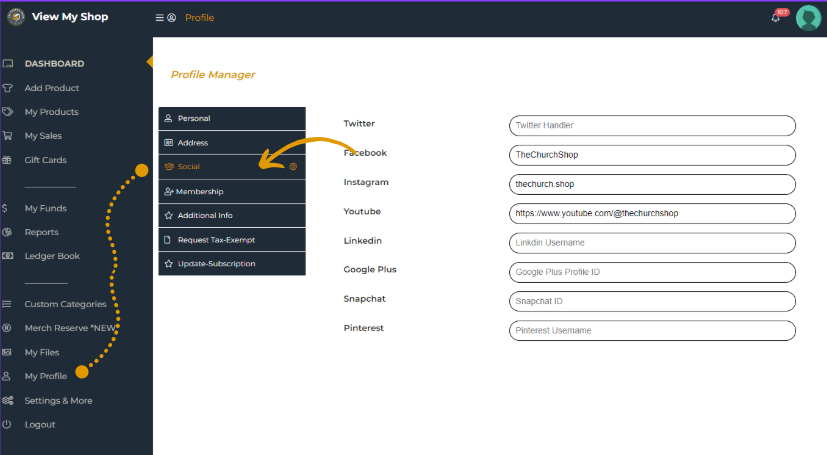827x455 pixels.
Task: Select the Social profile tab
Action: pyautogui.click(x=232, y=167)
